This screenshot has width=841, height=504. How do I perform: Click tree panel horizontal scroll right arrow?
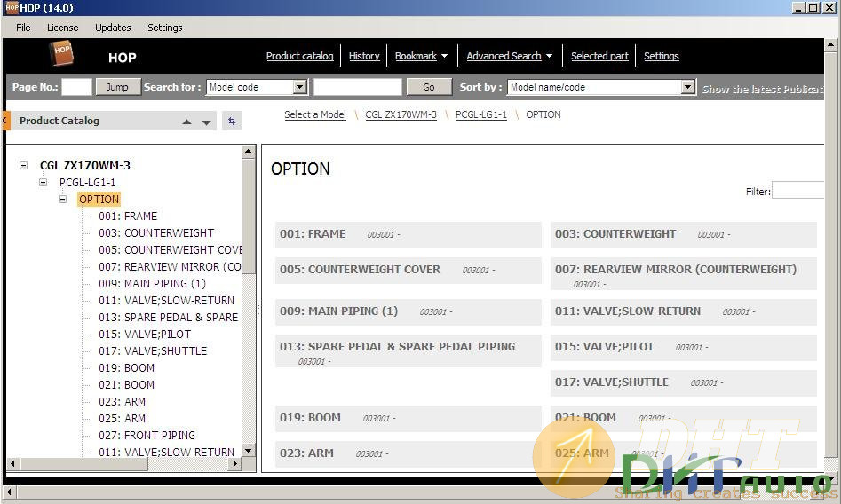(x=234, y=463)
